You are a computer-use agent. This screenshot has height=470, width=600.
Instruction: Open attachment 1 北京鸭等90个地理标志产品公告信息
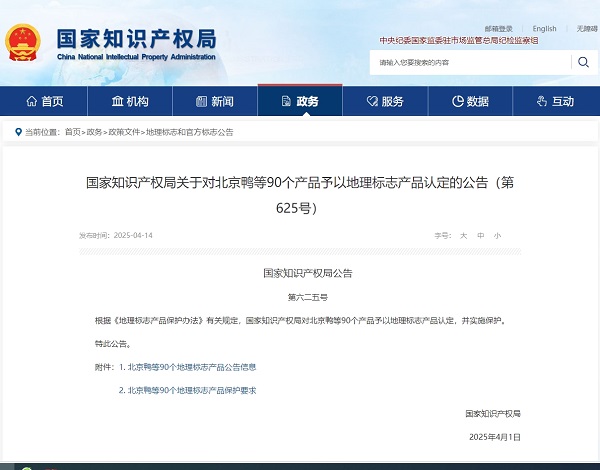(192, 367)
